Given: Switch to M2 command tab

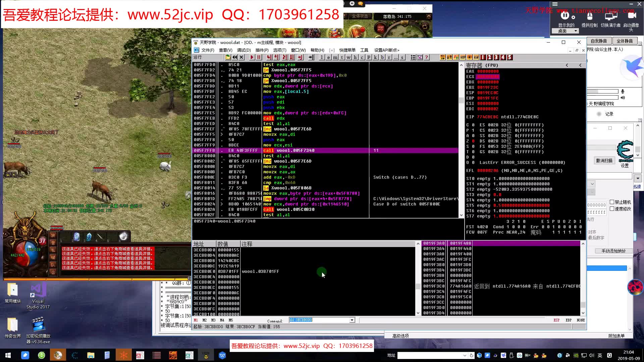Looking at the screenshot, I should [x=205, y=320].
